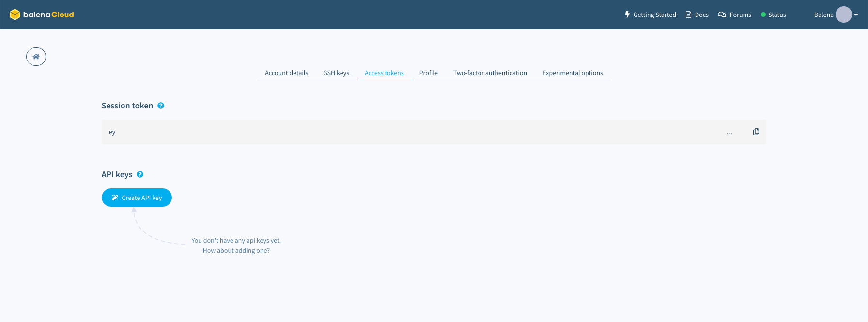
Task: Click the Balena account name
Action: click(823, 15)
